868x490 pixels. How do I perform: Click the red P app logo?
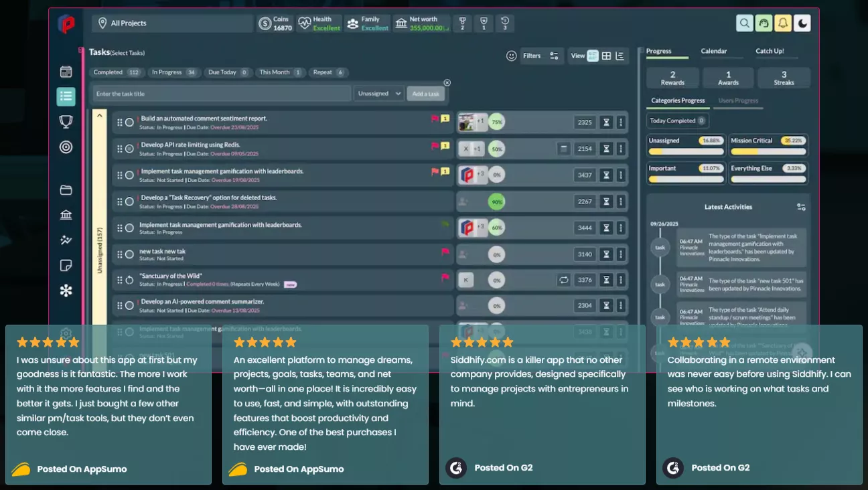point(66,24)
